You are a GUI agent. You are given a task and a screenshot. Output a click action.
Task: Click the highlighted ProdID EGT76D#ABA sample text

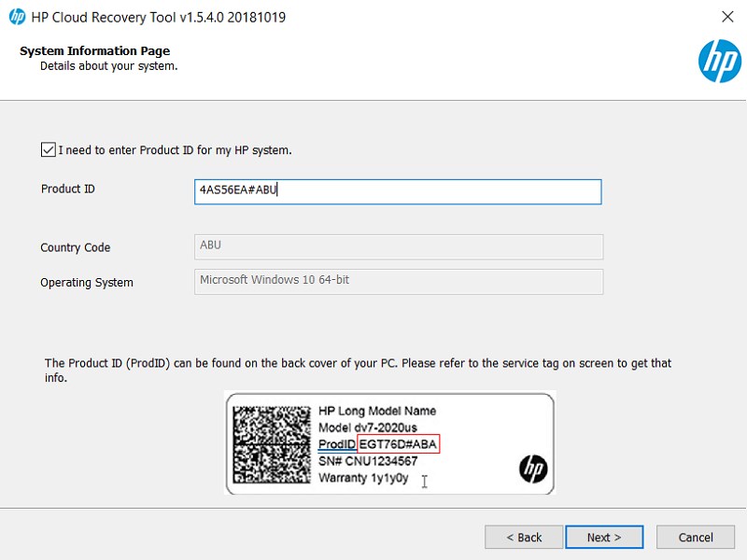[x=398, y=444]
